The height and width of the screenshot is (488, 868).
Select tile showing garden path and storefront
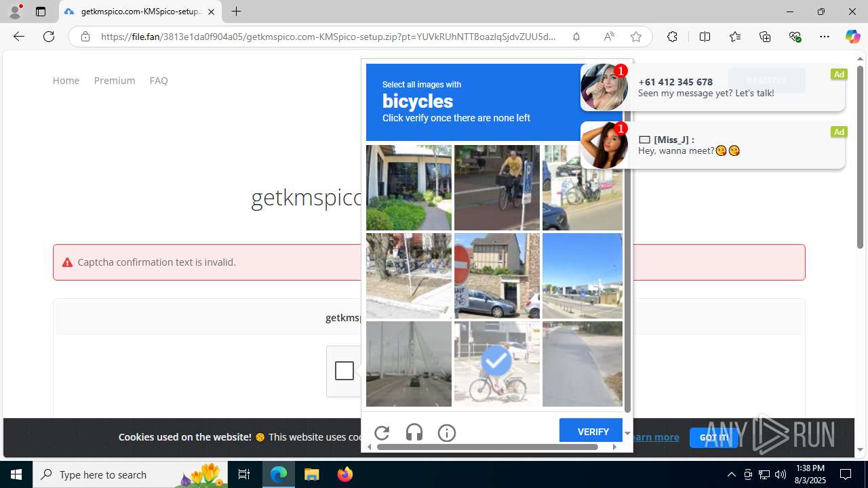click(409, 188)
